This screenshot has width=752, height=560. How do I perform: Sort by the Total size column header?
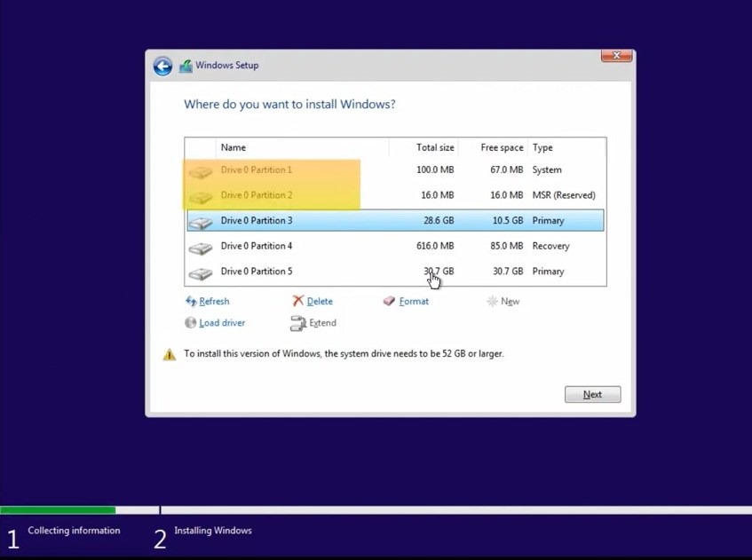[x=423, y=147]
